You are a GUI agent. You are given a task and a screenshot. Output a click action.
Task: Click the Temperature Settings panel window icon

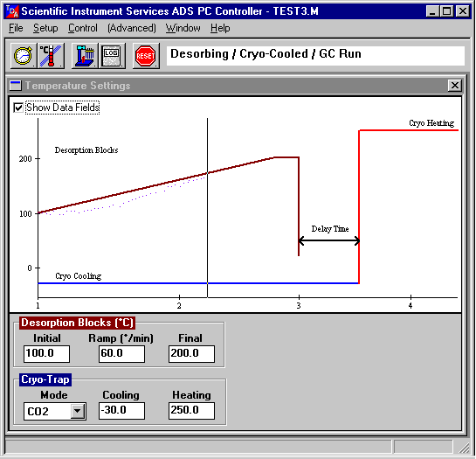tap(15, 86)
